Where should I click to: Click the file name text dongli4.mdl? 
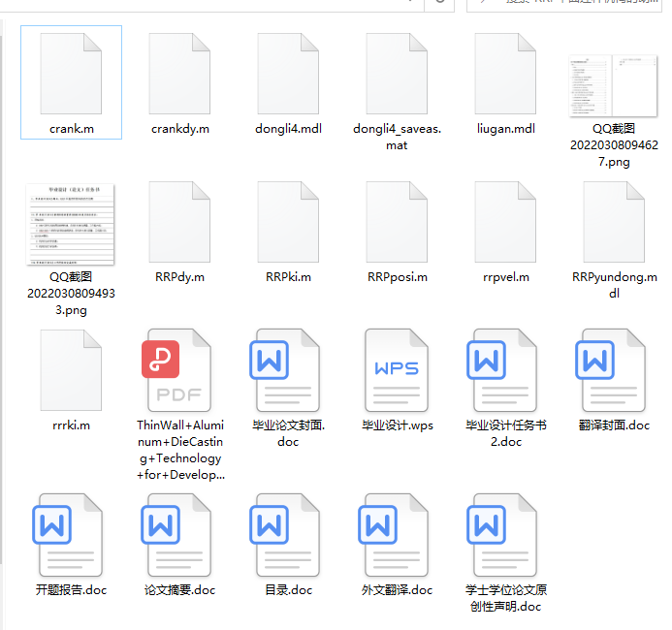pyautogui.click(x=288, y=129)
